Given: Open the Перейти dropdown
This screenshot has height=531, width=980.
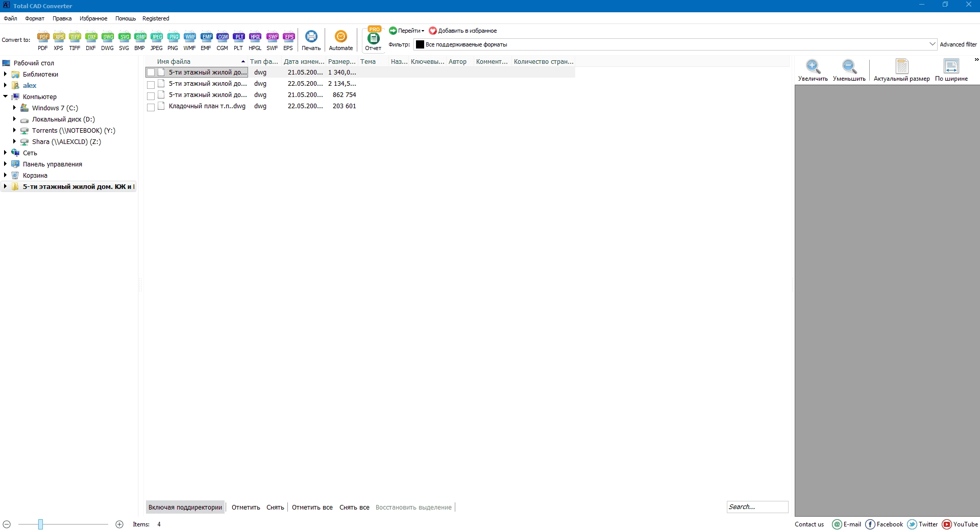Looking at the screenshot, I should (407, 31).
